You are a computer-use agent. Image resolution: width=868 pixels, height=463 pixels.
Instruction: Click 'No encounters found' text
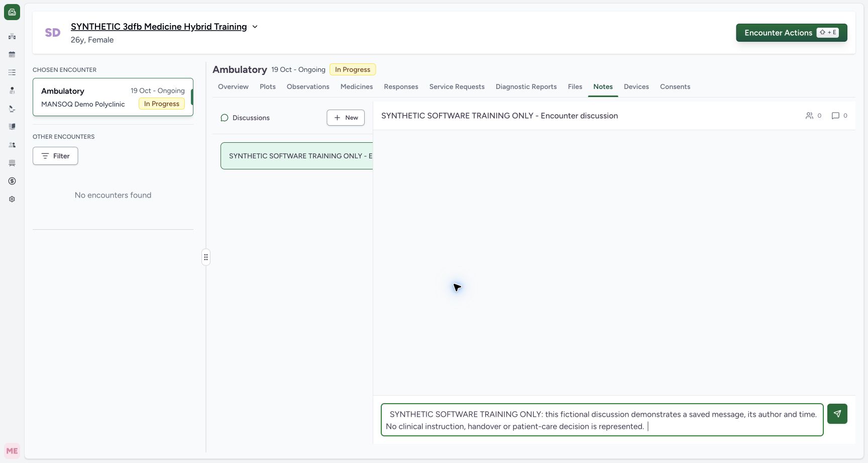coord(113,195)
